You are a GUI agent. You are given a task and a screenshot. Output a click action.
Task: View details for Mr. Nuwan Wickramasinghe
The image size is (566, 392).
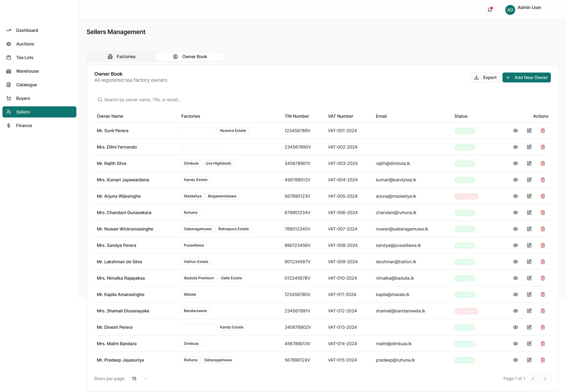[516, 229]
